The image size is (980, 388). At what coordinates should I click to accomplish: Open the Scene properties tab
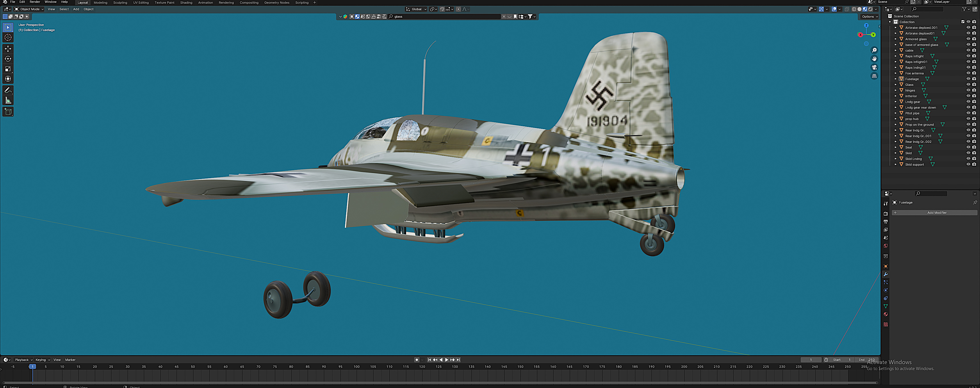click(x=886, y=237)
